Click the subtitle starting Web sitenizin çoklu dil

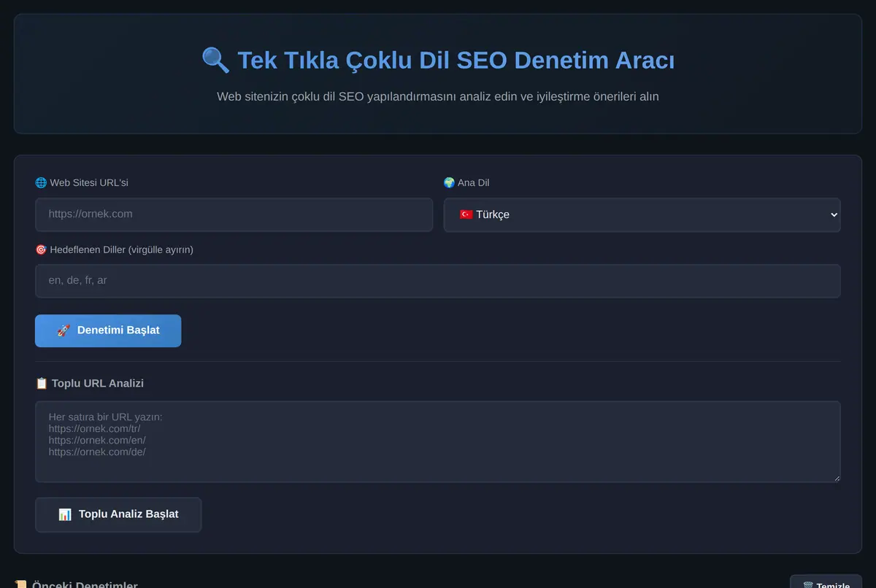(x=438, y=96)
